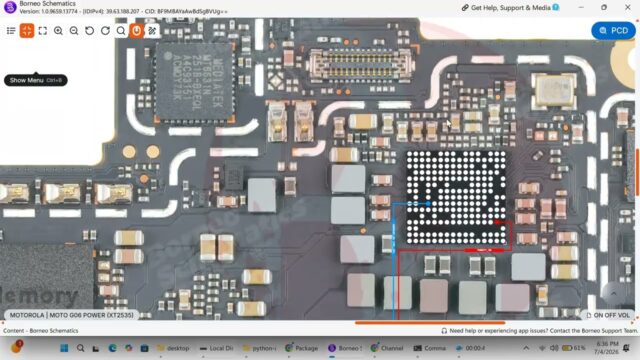Click the ON OFF VOL label button
The image size is (640, 360).
608,315
